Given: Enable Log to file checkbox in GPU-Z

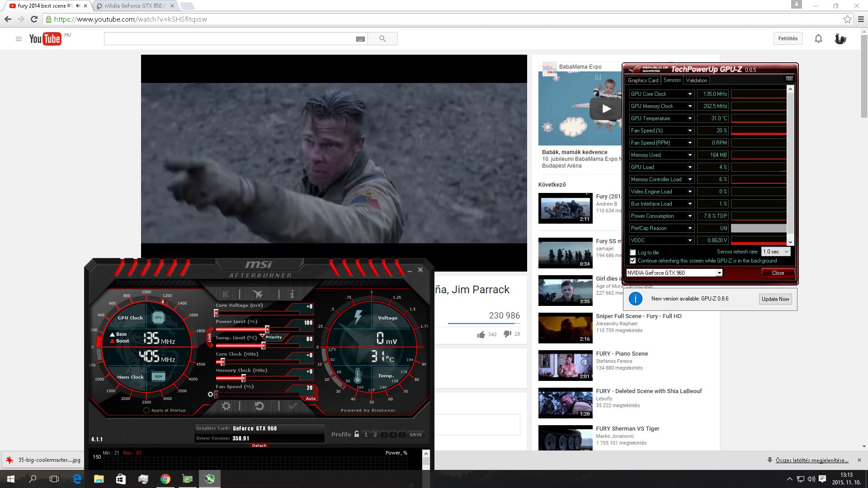Looking at the screenshot, I should pyautogui.click(x=633, y=253).
